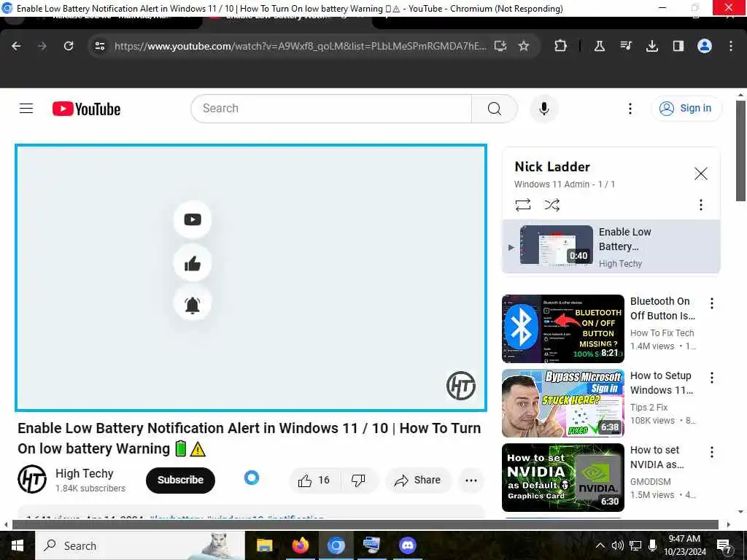747x560 pixels.
Task: Select the YouTube URL in address bar
Action: [x=300, y=46]
